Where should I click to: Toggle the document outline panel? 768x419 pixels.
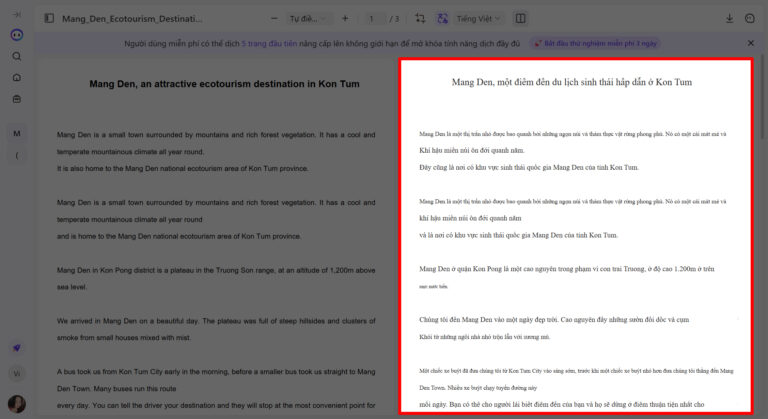[x=49, y=18]
